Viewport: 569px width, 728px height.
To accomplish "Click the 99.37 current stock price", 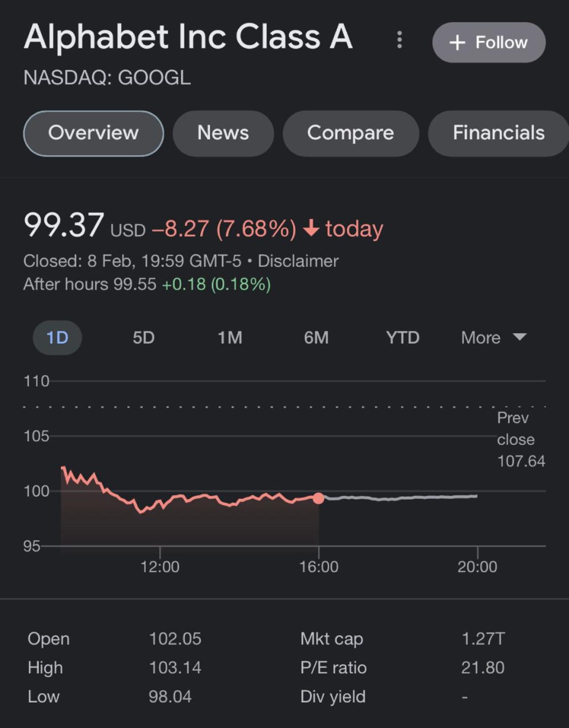I will point(64,225).
